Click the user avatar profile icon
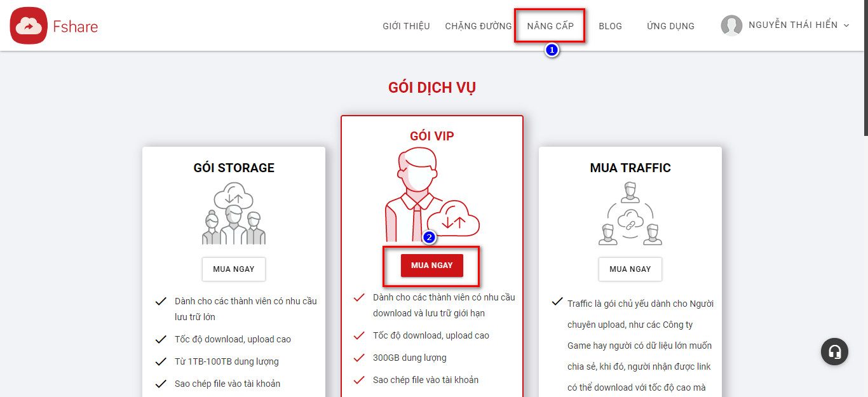 pos(731,25)
